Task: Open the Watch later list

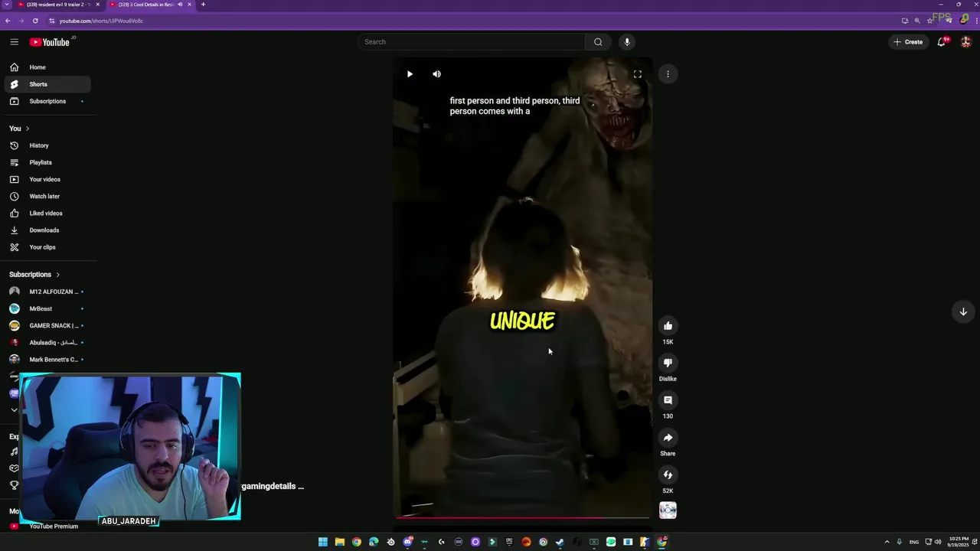Action: [47, 196]
